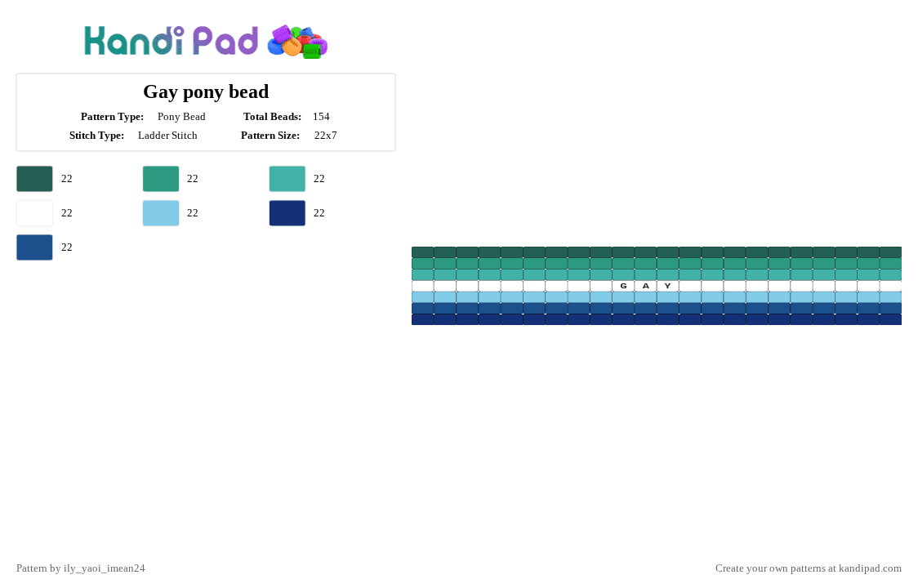Click the Kandi Pad logo text
This screenshot has width=918, height=588.
(171, 41)
